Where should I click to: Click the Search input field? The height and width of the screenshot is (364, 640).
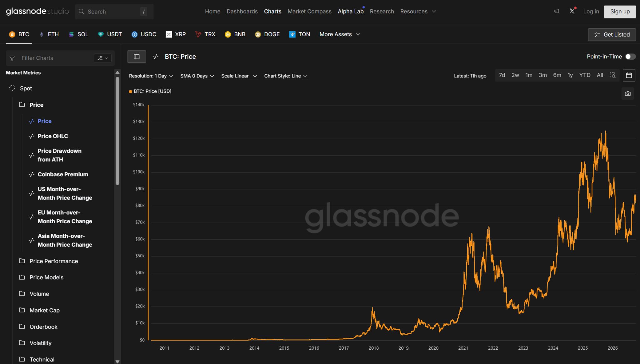pyautogui.click(x=114, y=12)
